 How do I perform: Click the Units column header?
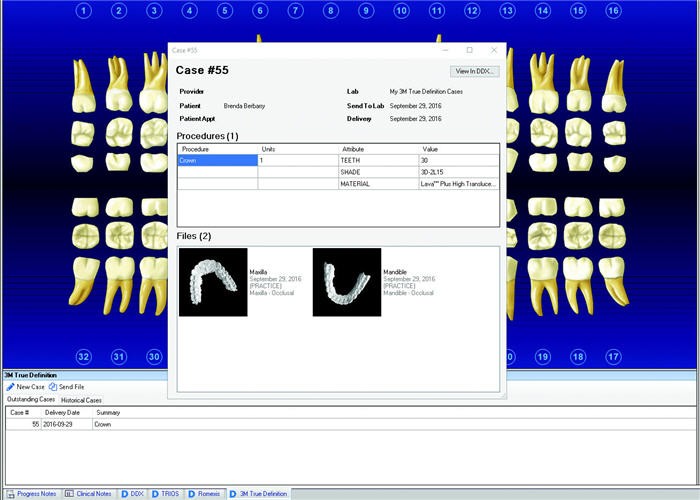[298, 149]
